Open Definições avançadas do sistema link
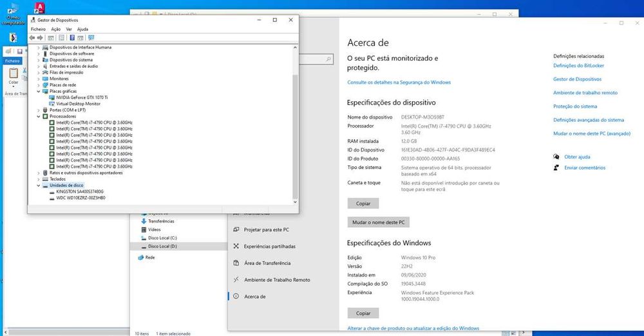Screen dimensions: 644x336 589,120
